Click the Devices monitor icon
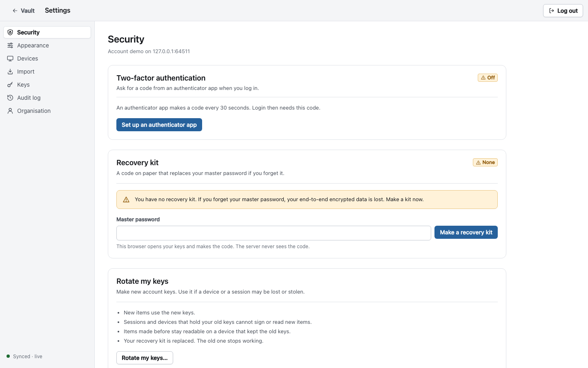 pos(10,58)
